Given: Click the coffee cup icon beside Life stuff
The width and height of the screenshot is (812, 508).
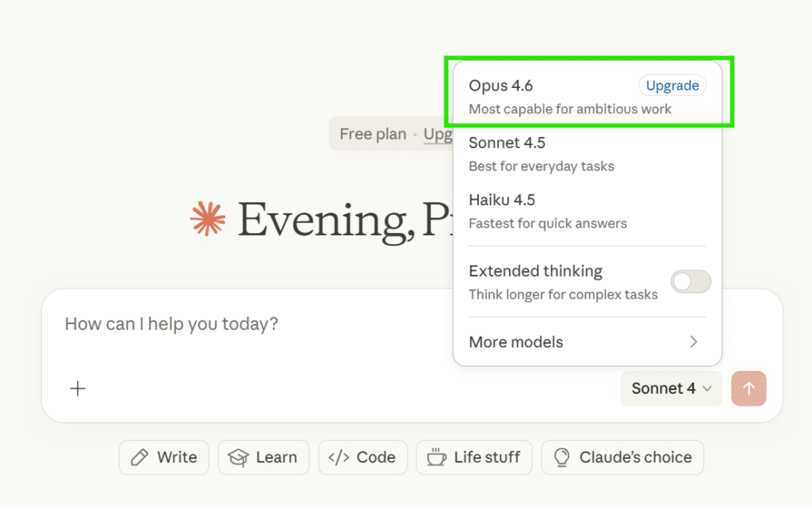Looking at the screenshot, I should [x=436, y=457].
